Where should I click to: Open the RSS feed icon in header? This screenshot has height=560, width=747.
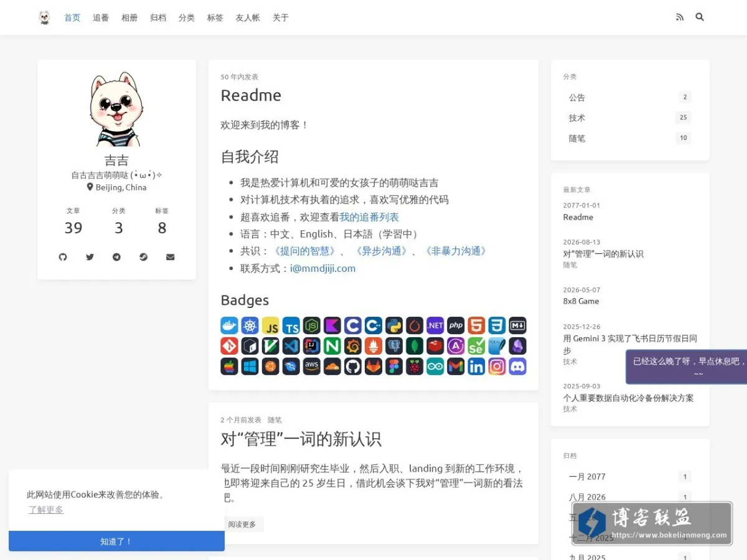[x=680, y=17]
